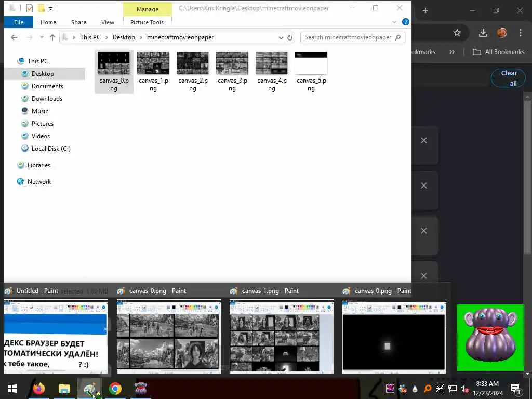Open the Picture Tools tab
This screenshot has height=399, width=532.
click(x=147, y=22)
